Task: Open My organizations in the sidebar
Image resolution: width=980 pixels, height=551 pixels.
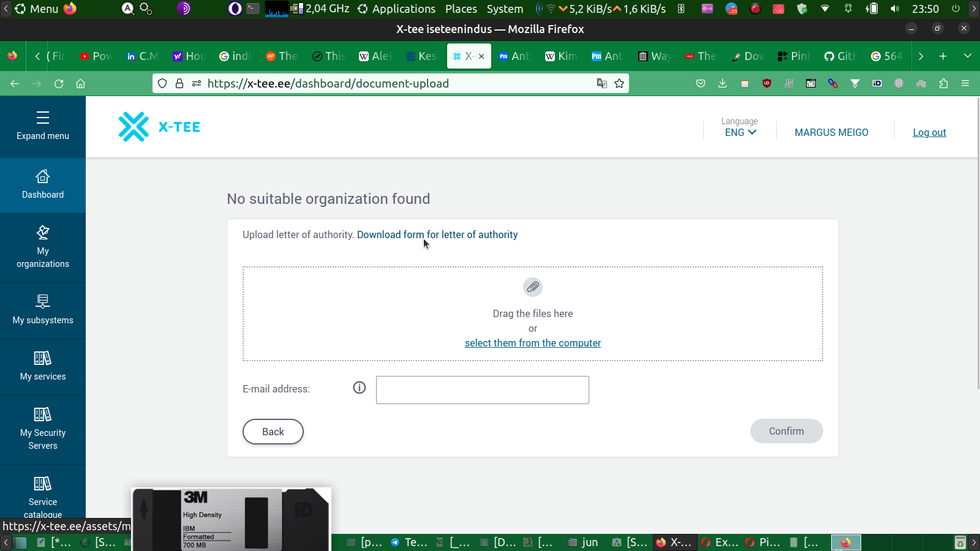Action: coord(43,248)
